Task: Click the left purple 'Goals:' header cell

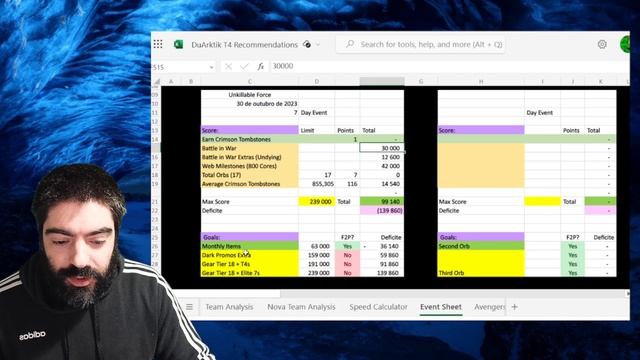Action: click(x=250, y=237)
